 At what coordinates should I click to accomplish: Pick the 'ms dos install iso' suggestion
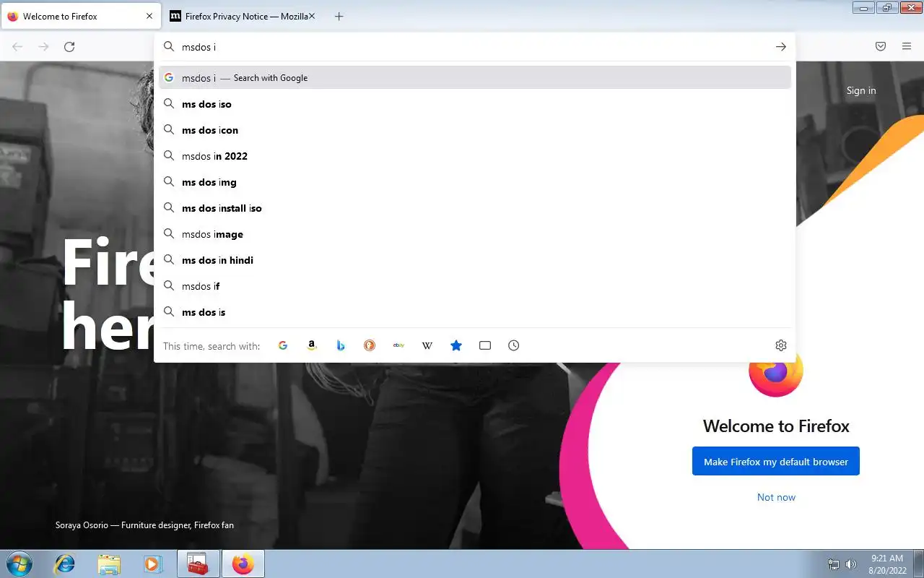pos(475,208)
